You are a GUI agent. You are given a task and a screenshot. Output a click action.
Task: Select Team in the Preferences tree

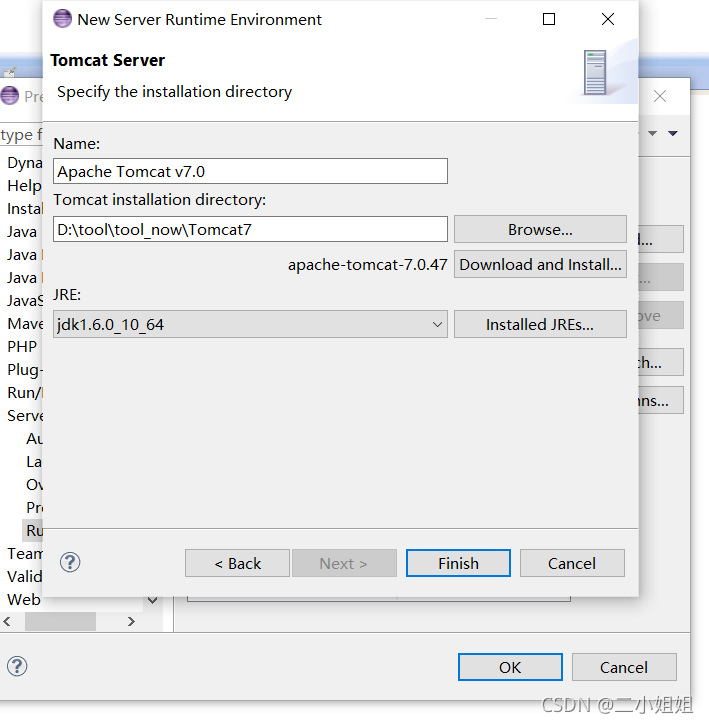[x=24, y=553]
